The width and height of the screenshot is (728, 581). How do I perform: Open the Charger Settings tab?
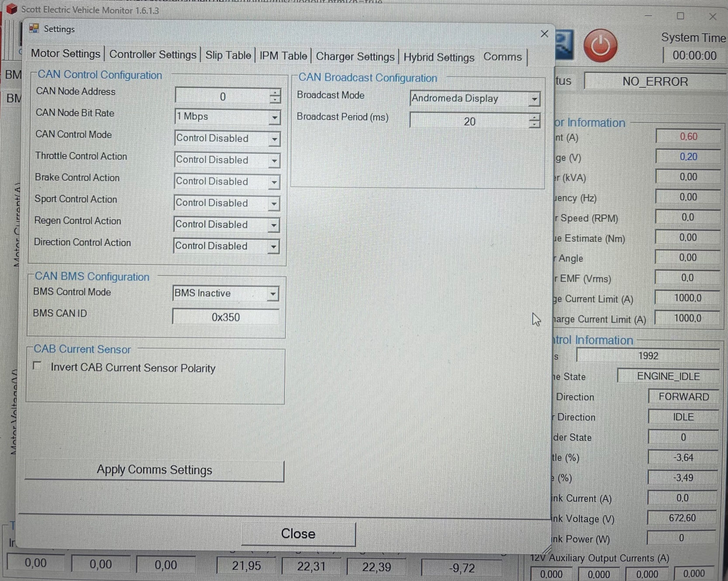(355, 57)
